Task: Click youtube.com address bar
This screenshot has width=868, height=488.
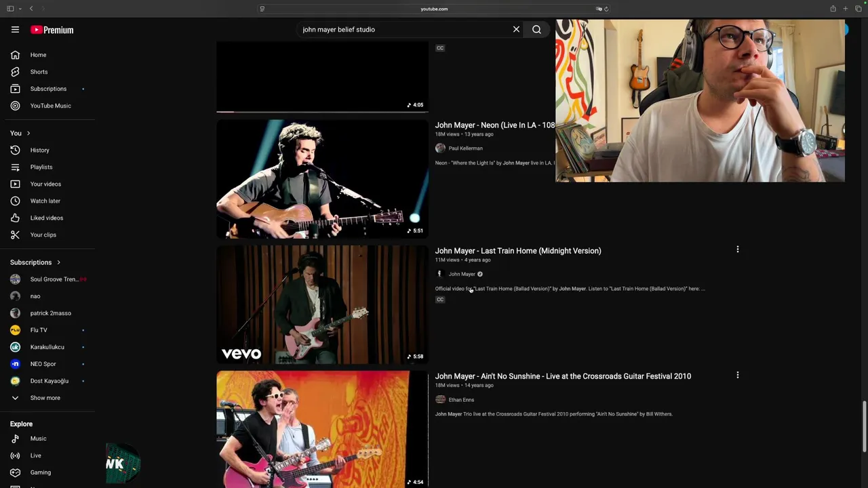Action: pos(434,9)
